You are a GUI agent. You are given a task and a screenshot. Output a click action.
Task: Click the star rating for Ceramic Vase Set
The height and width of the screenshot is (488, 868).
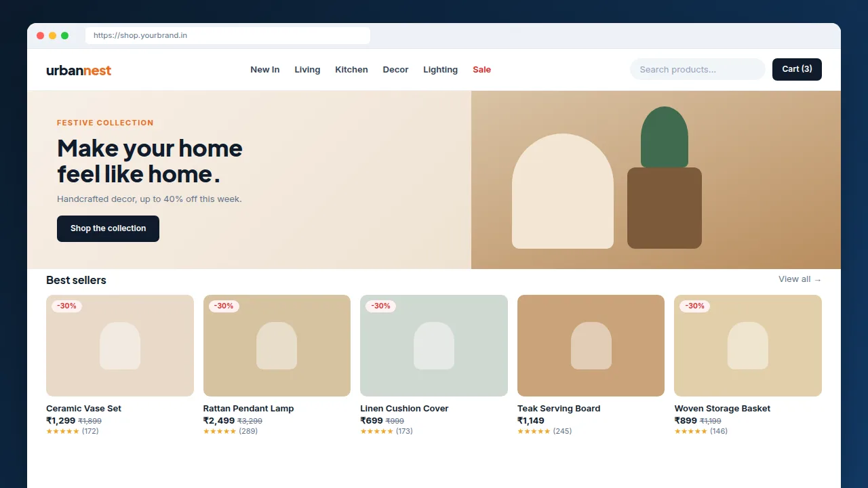62,432
